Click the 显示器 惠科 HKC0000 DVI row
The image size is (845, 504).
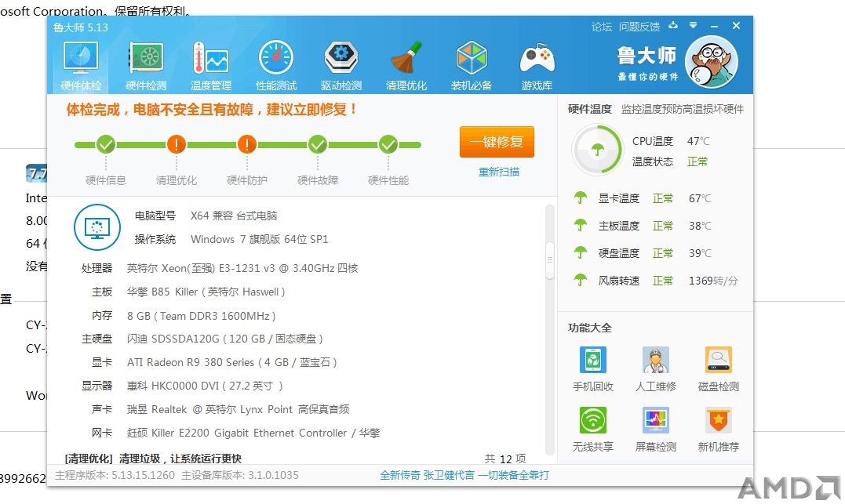[x=181, y=386]
